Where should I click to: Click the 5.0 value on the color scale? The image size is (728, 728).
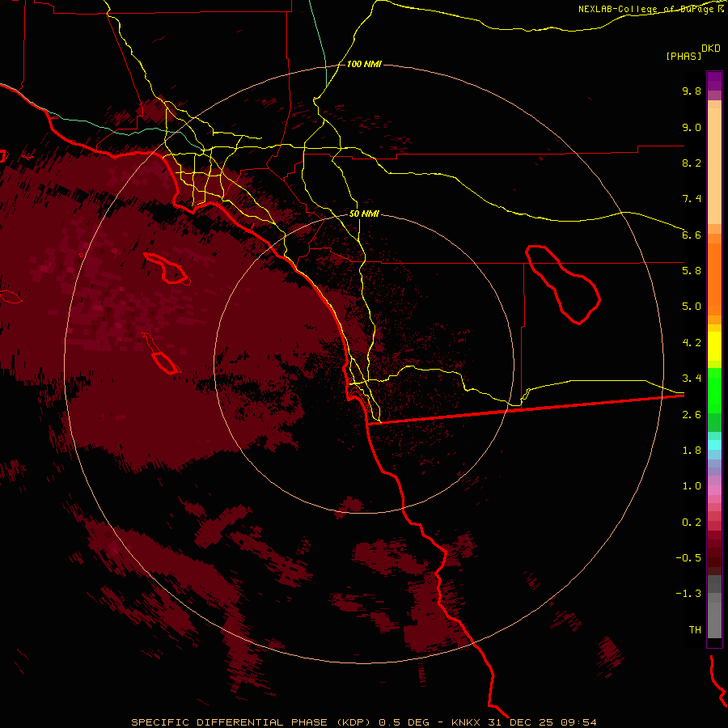[692, 307]
